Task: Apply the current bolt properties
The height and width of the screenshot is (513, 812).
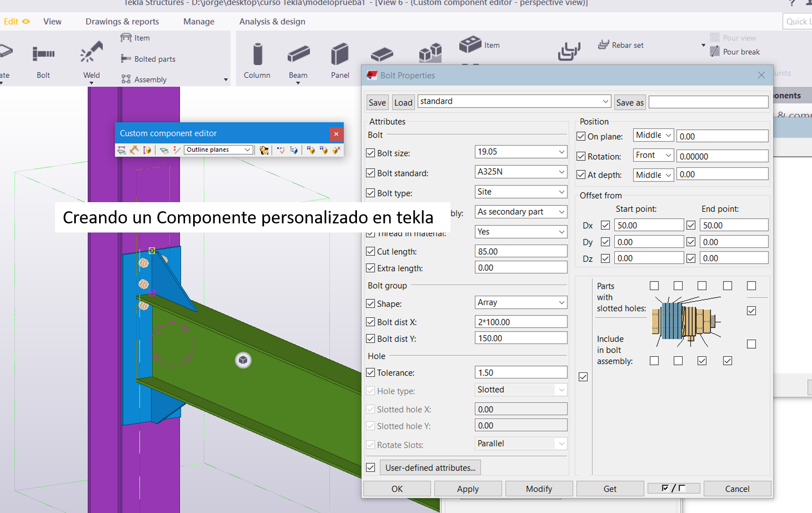Action: [468, 488]
